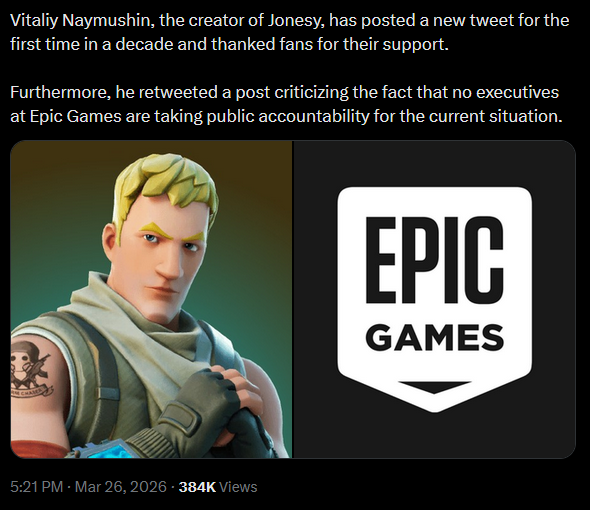Click the 384K view count number
The width and height of the screenshot is (590, 510).
tap(197, 487)
